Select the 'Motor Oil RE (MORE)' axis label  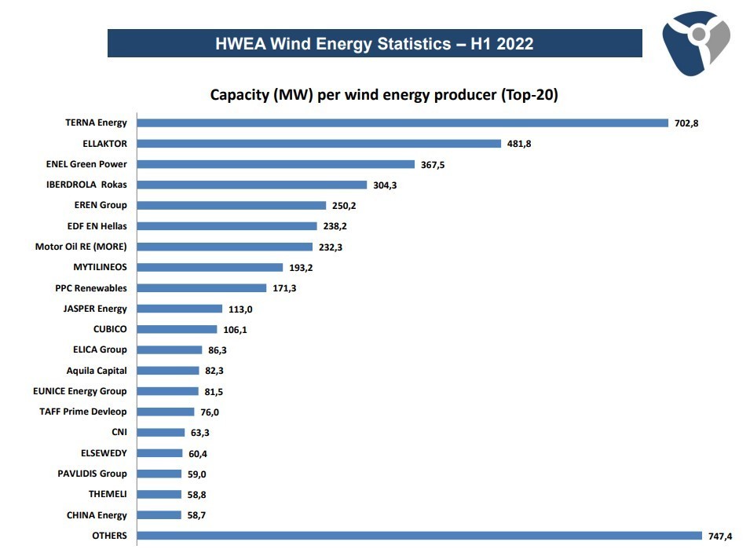tap(81, 247)
